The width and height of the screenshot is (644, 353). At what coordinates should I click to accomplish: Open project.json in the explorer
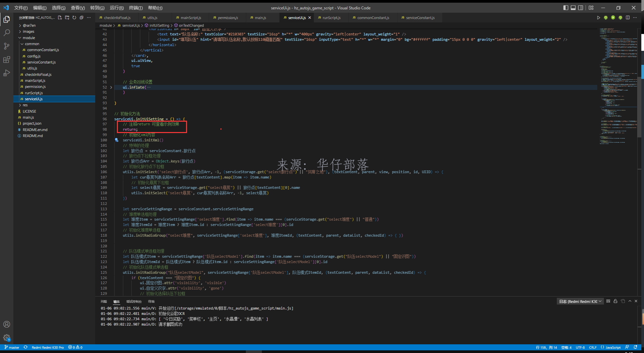[32, 123]
